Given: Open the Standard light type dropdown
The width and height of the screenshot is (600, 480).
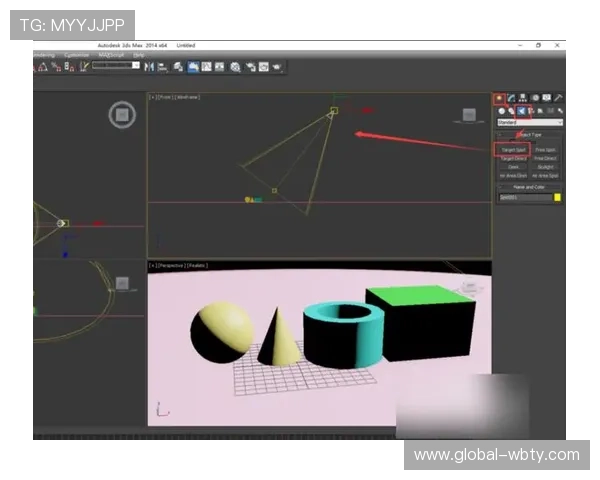Looking at the screenshot, I should [530, 122].
